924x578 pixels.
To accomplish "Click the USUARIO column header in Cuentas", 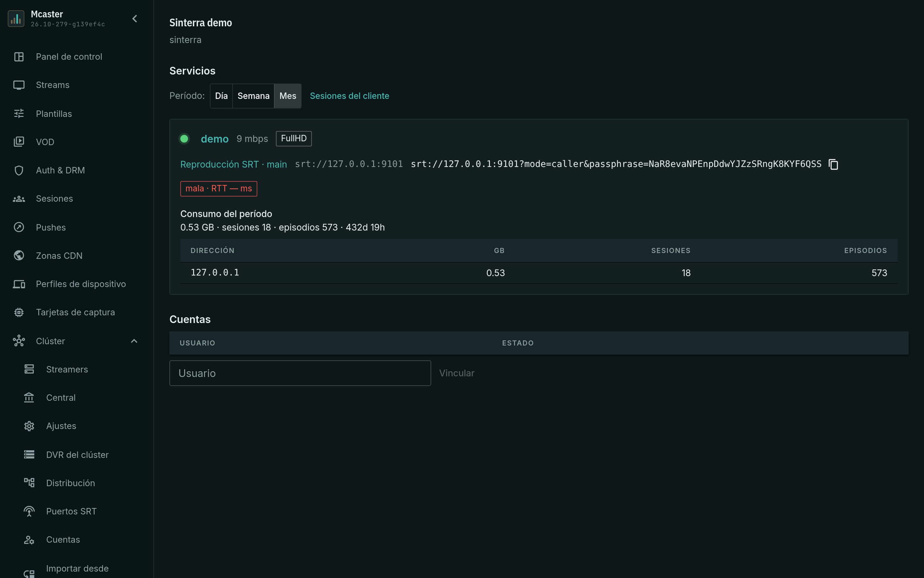I will tap(197, 343).
